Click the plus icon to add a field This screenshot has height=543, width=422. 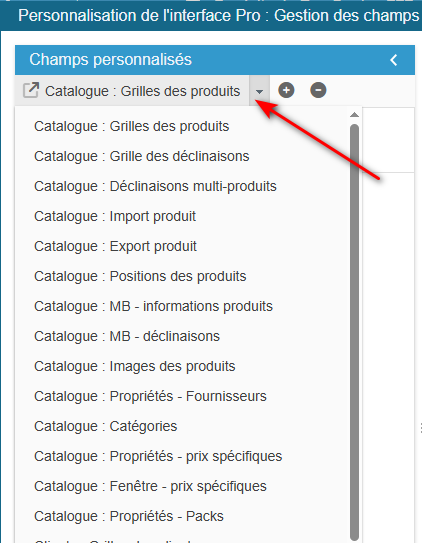point(286,90)
